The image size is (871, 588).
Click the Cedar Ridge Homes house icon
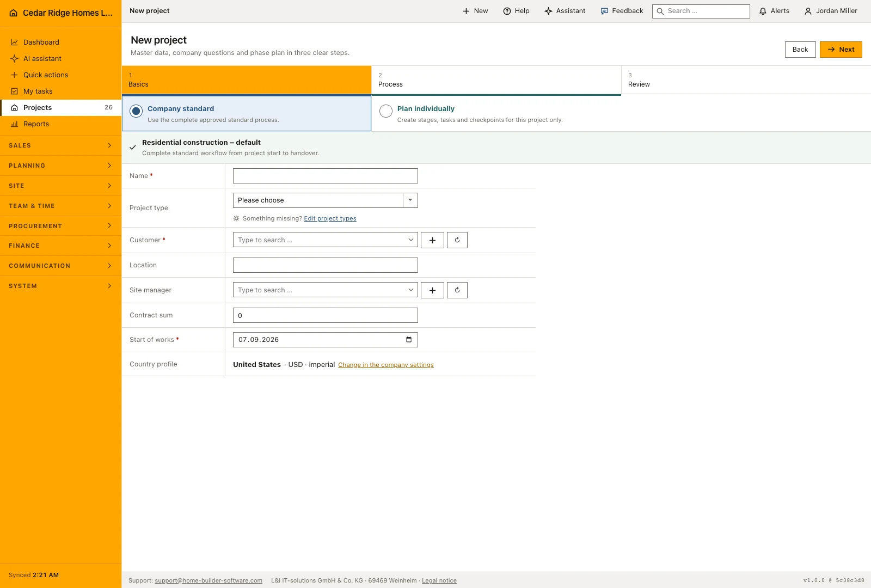tap(14, 13)
